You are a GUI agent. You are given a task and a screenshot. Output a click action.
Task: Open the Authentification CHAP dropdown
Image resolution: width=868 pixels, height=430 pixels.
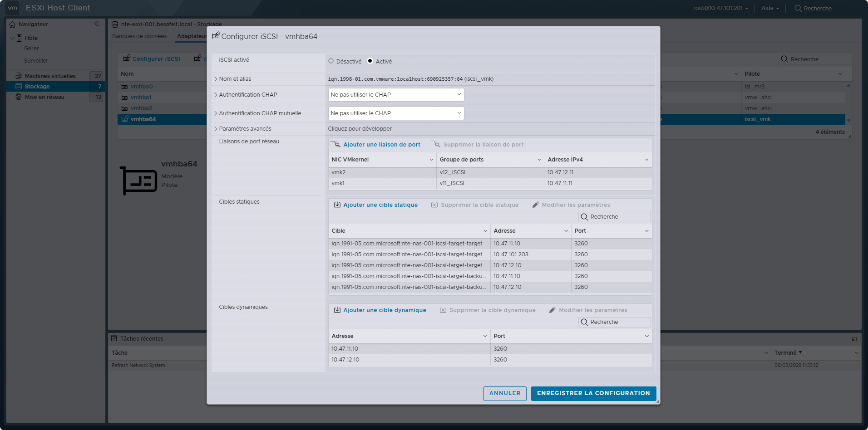pyautogui.click(x=396, y=95)
